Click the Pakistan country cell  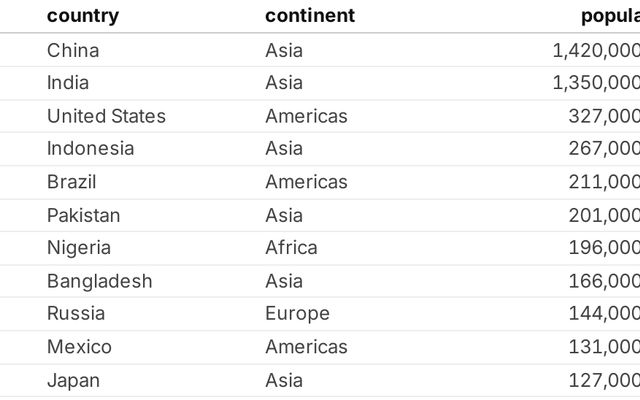click(x=83, y=215)
